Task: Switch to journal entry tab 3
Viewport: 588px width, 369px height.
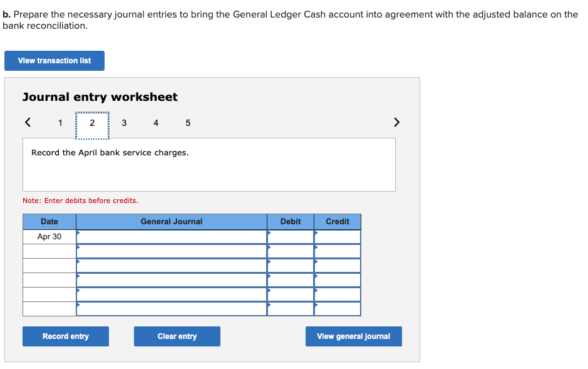Action: 124,123
